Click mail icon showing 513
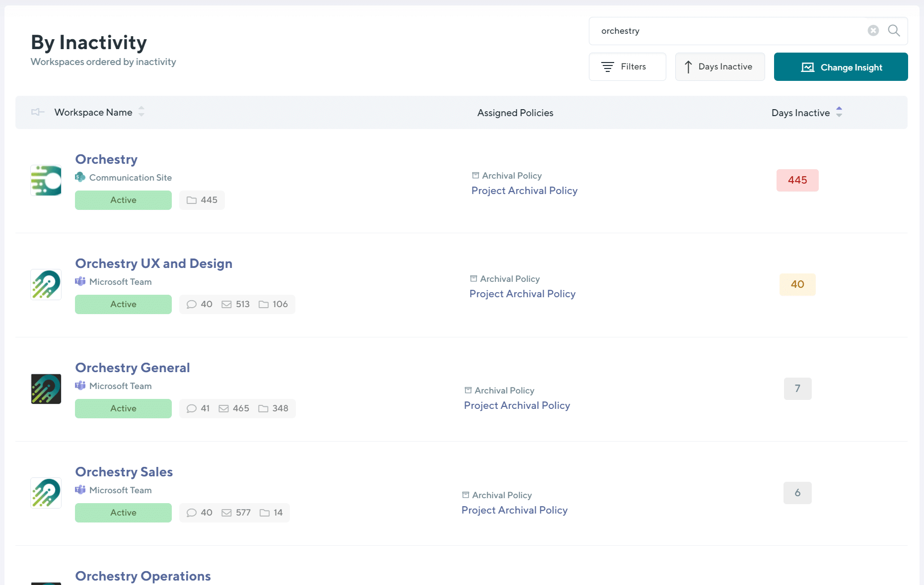Screen dimensions: 924x585 click(x=226, y=304)
